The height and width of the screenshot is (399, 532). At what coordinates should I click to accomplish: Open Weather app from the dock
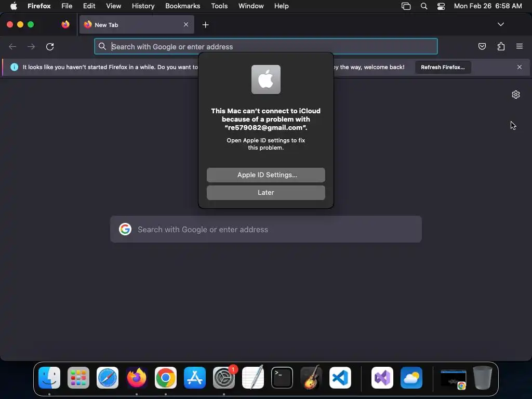coord(411,378)
